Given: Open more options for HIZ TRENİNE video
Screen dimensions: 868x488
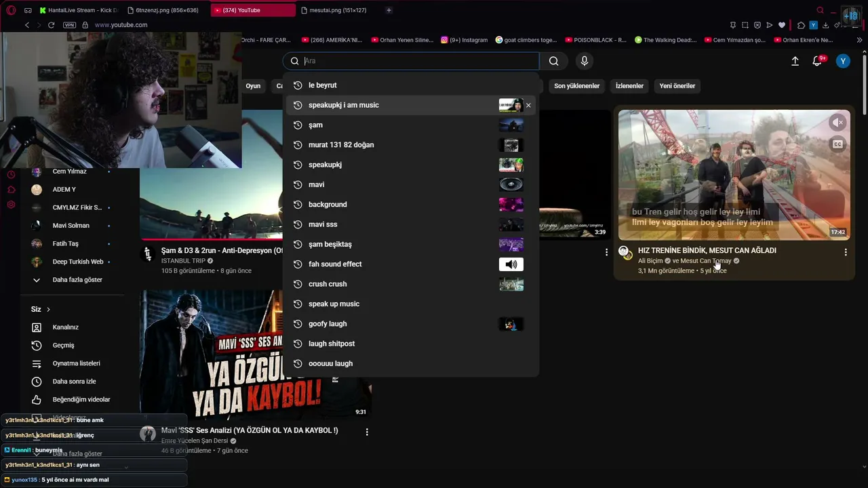Looking at the screenshot, I should 846,252.
